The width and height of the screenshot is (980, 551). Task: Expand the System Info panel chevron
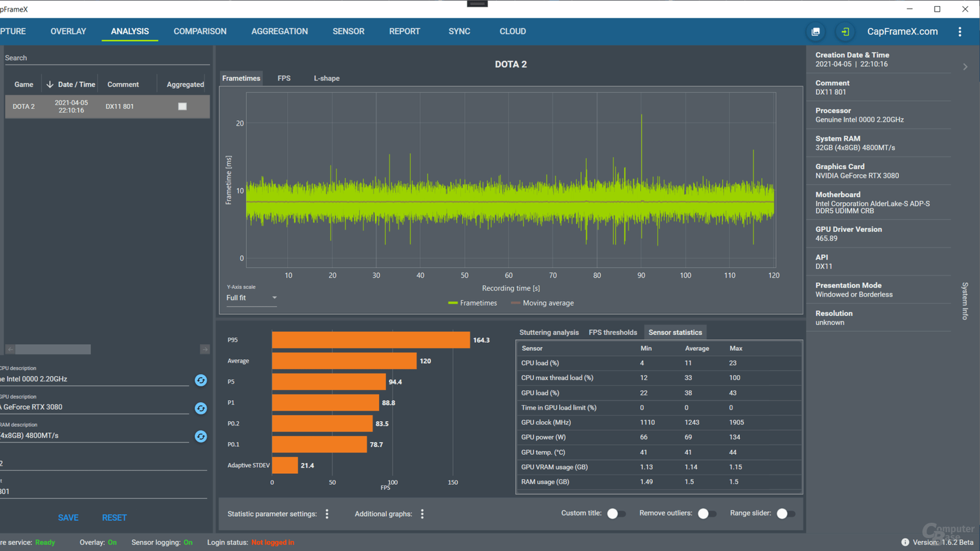(x=965, y=67)
